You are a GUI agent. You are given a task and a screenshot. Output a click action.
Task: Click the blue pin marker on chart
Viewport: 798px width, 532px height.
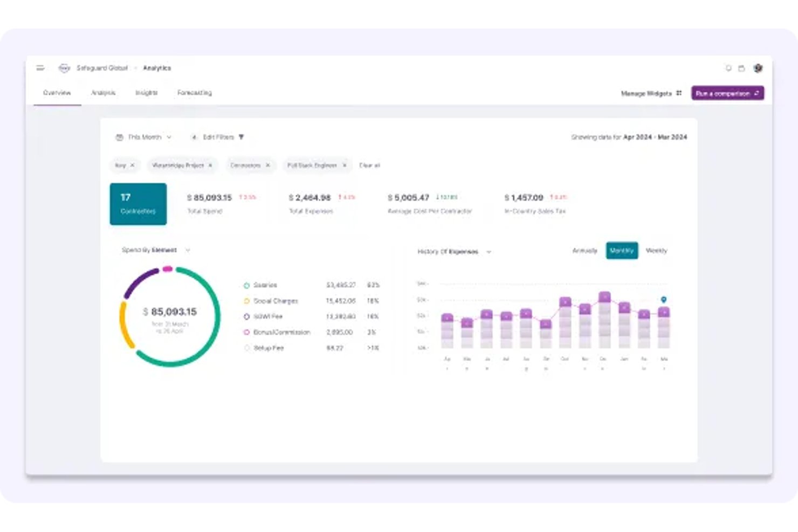(x=664, y=300)
